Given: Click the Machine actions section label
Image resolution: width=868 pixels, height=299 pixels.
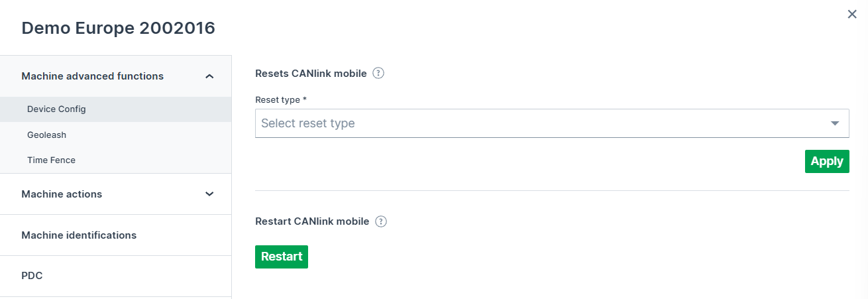Looking at the screenshot, I should (62, 194).
